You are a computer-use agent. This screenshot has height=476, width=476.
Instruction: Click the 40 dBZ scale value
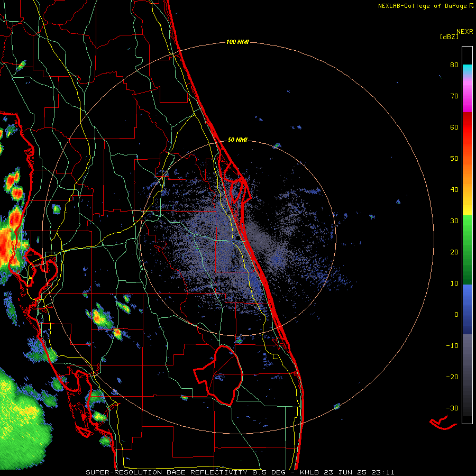pyautogui.click(x=454, y=190)
